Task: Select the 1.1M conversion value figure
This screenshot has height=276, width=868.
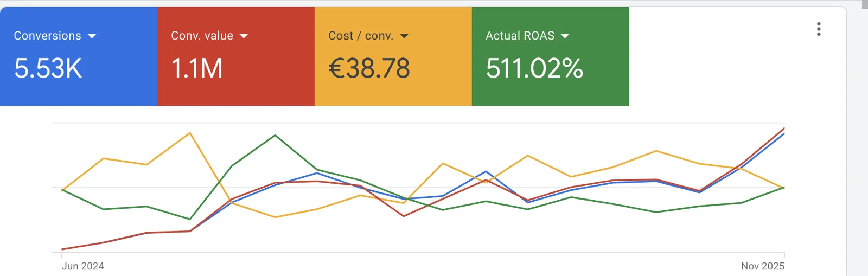Action: (197, 69)
